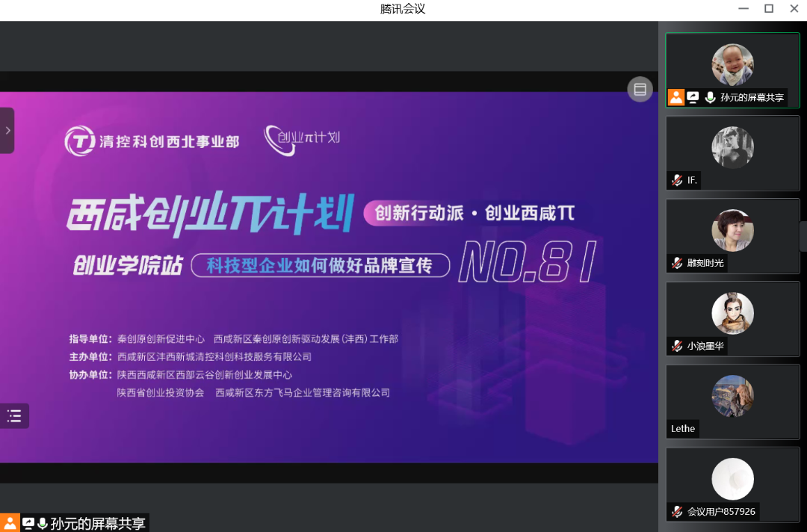The height and width of the screenshot is (532, 807).
Task: Click the orange person icon in bottom-left corner
Action: click(x=9, y=524)
